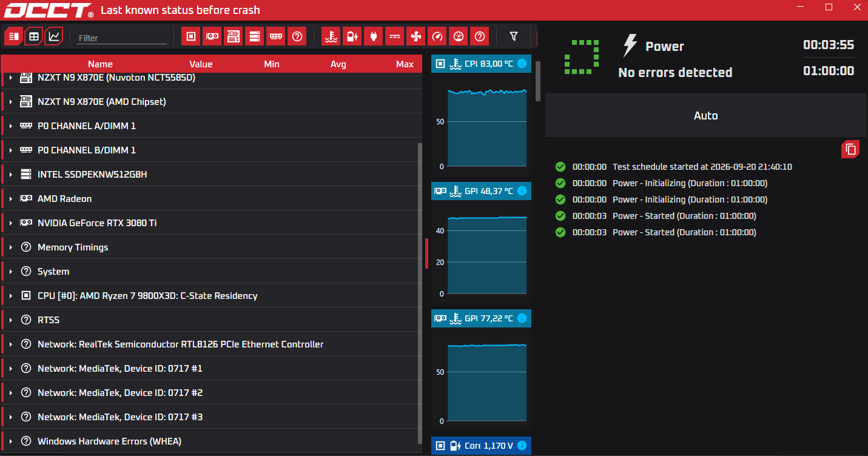Viewport: 868px width, 456px height.
Task: Expand the Memory Timings row
Action: coord(11,247)
